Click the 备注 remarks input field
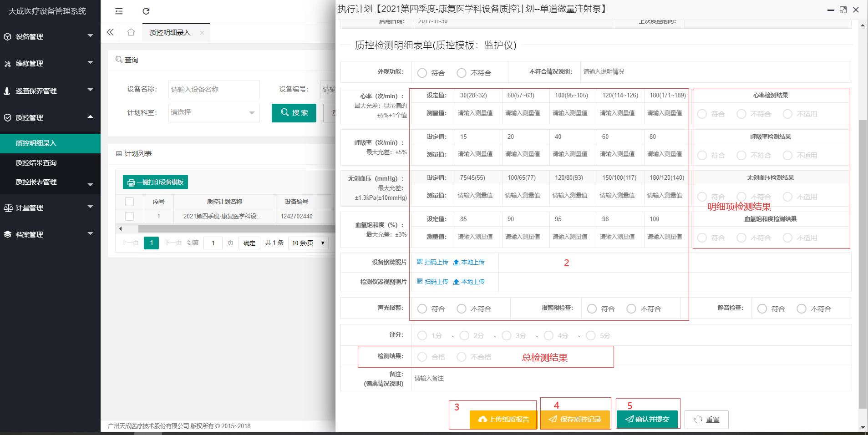The height and width of the screenshot is (435, 868). coord(631,379)
